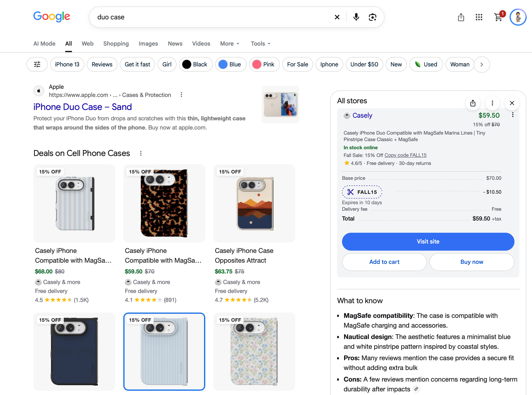
Task: Click the Visit site button
Action: tap(428, 241)
